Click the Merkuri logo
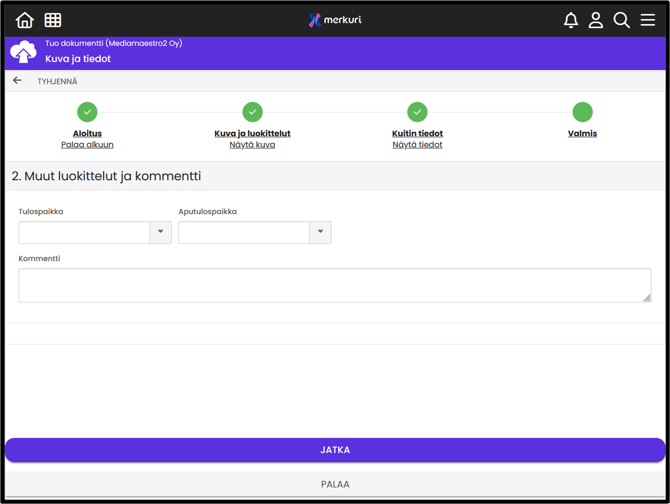670x504 pixels. 335,20
